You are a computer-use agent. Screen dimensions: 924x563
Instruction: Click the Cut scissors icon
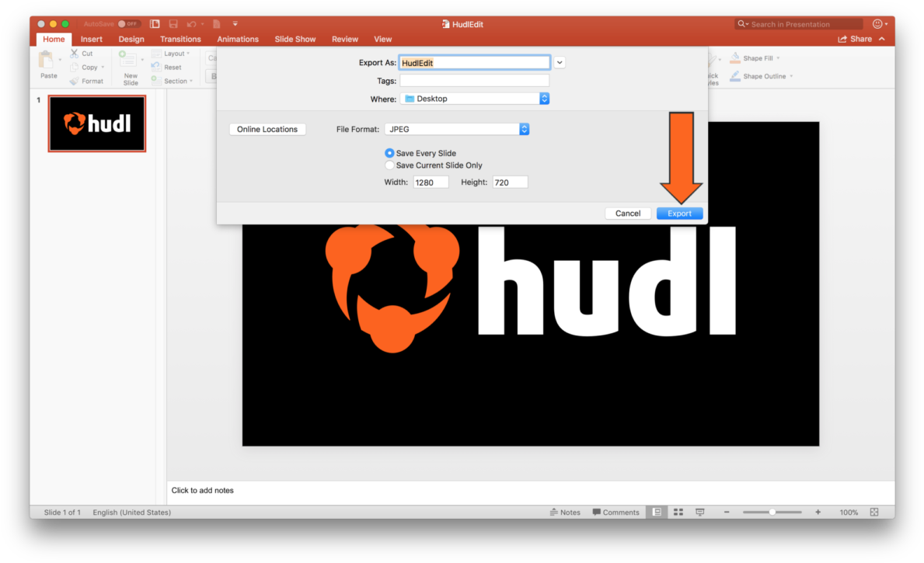(75, 54)
